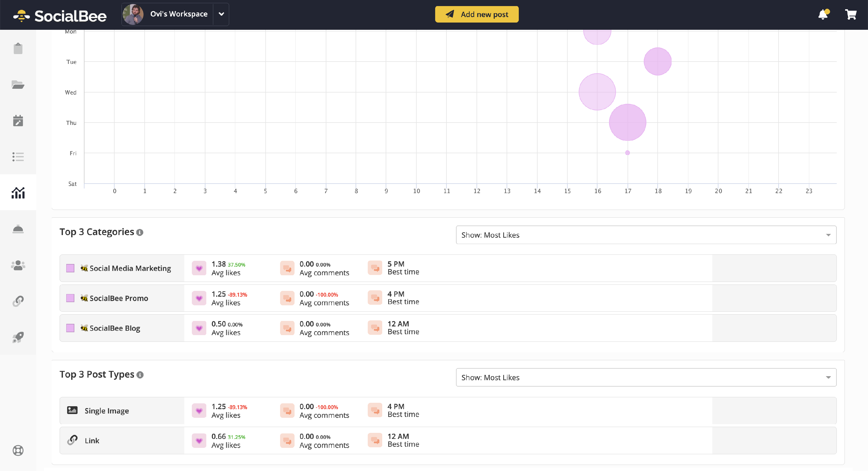Open the bulleted list icon in the sidebar
This screenshot has width=868, height=471.
click(18, 156)
